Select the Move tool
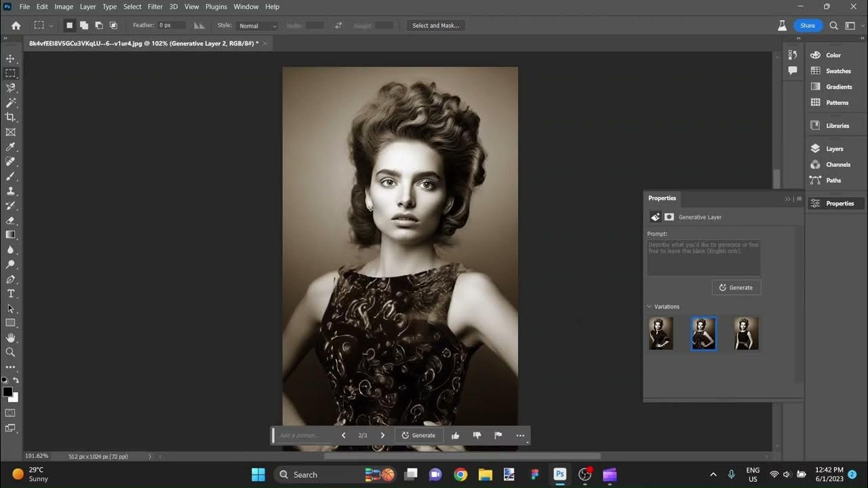Image resolution: width=868 pixels, height=488 pixels. pos(10,59)
